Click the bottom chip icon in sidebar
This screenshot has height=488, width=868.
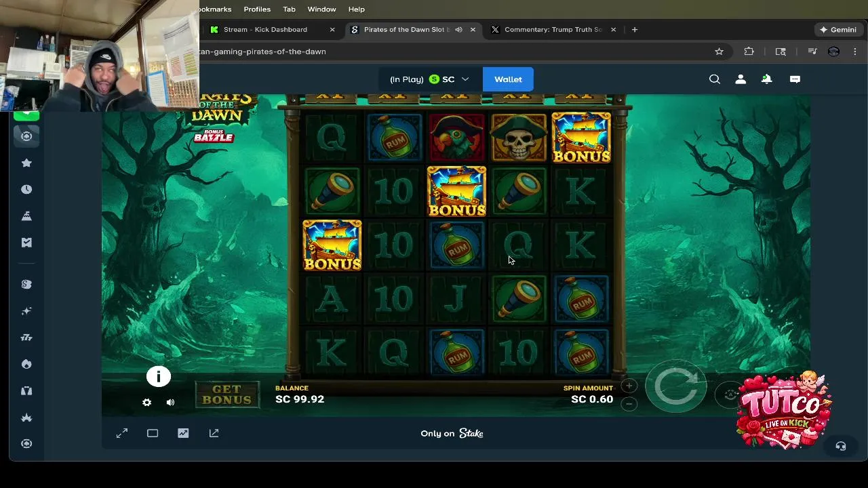[26, 443]
